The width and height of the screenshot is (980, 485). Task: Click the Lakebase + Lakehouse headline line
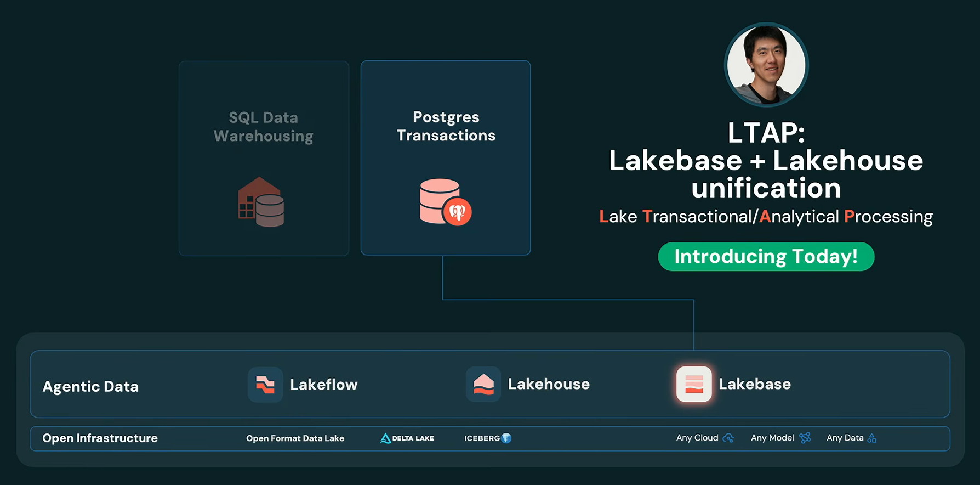(766, 161)
